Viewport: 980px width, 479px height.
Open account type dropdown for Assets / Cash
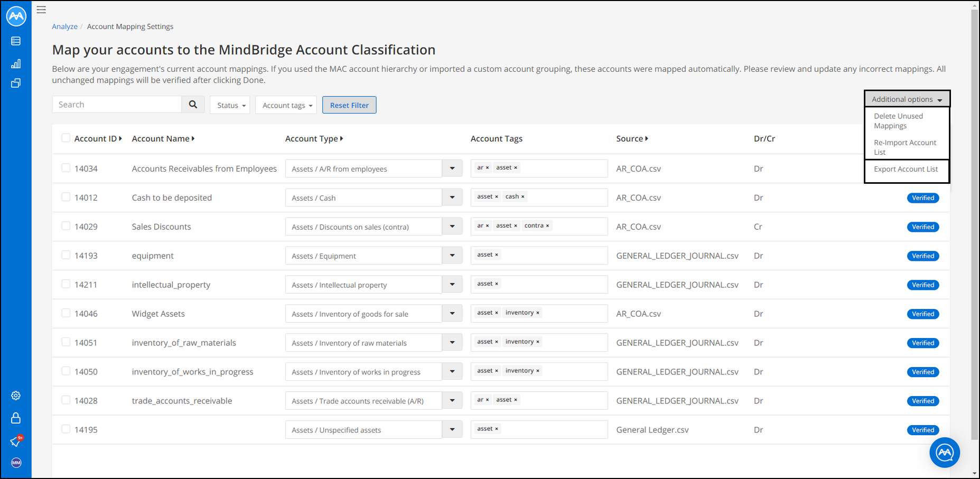click(x=452, y=198)
